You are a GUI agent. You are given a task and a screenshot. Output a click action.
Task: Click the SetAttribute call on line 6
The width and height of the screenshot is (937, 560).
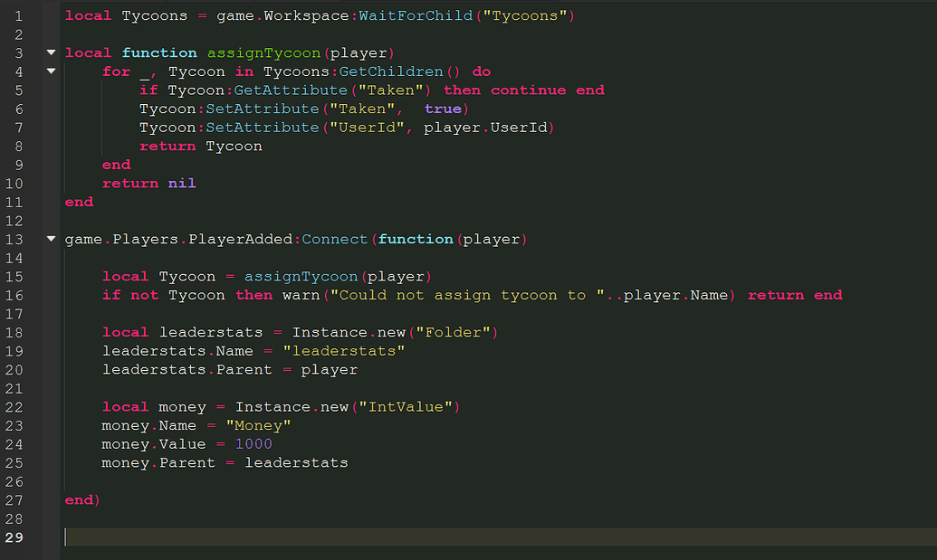pyautogui.click(x=263, y=109)
